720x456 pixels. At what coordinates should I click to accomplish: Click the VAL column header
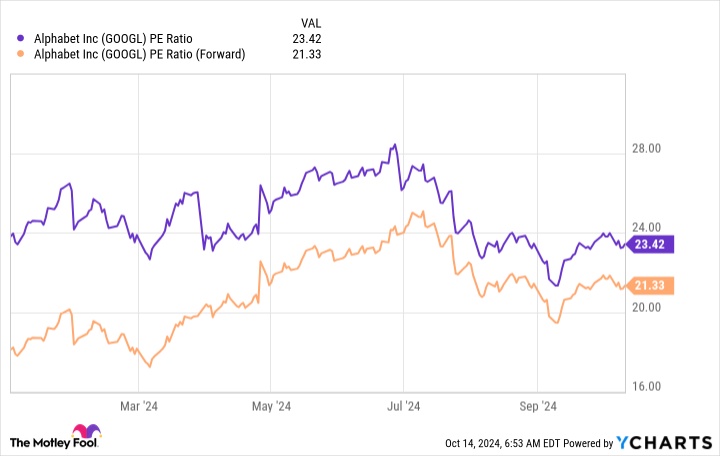tap(313, 22)
